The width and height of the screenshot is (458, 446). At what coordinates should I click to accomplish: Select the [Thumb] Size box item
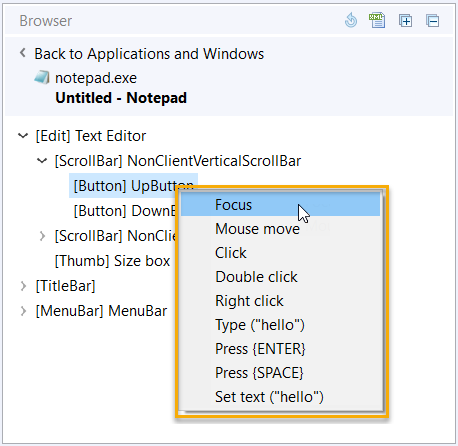[112, 261]
